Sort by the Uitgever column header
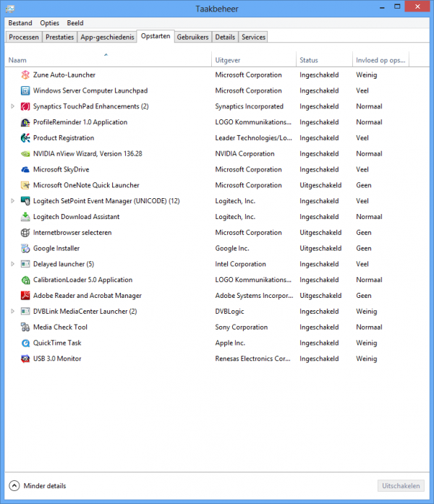The image size is (434, 504). [x=254, y=60]
